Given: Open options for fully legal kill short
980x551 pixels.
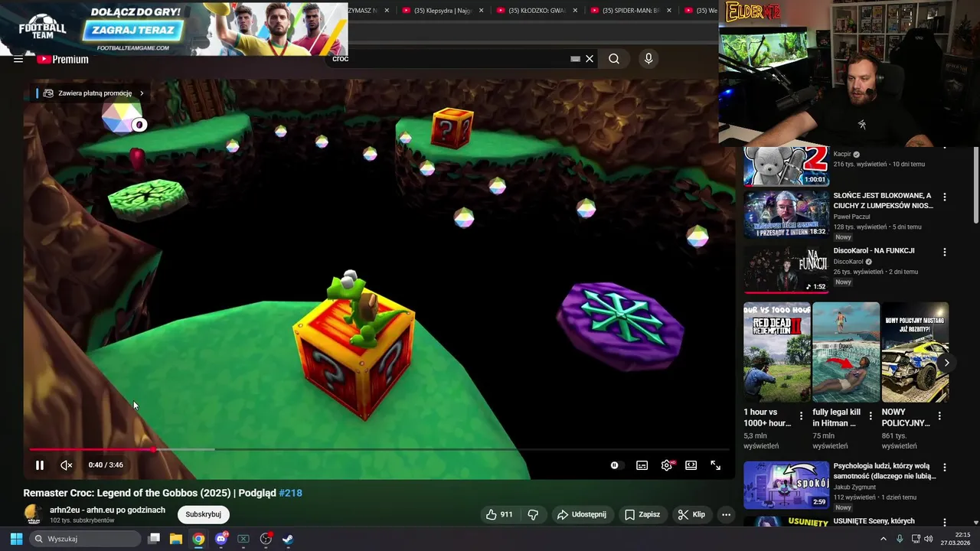Looking at the screenshot, I should point(871,416).
